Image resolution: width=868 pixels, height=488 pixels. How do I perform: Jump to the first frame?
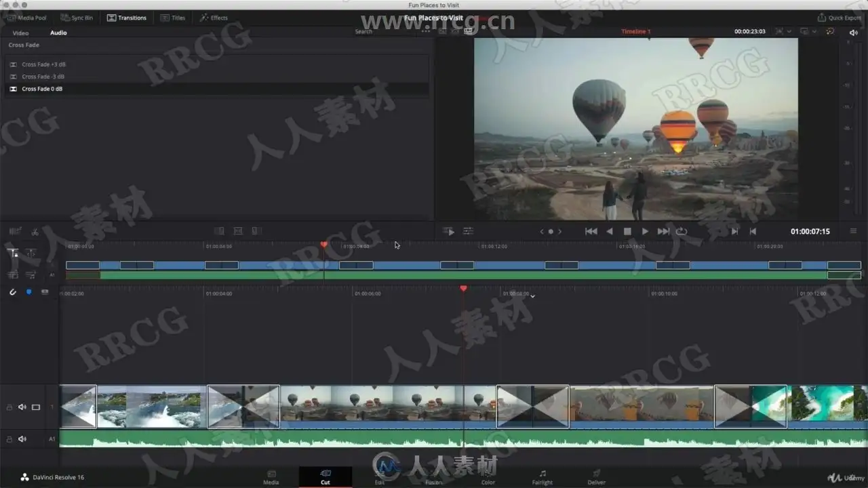[591, 231]
